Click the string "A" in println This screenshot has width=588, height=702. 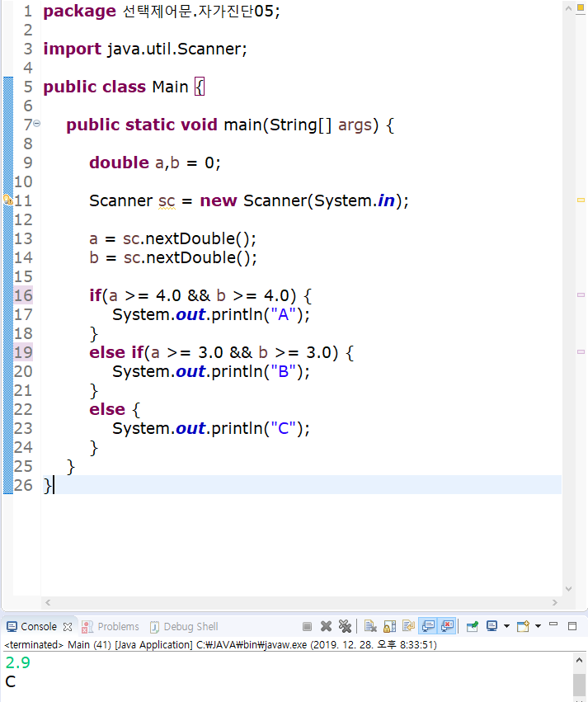[284, 315]
